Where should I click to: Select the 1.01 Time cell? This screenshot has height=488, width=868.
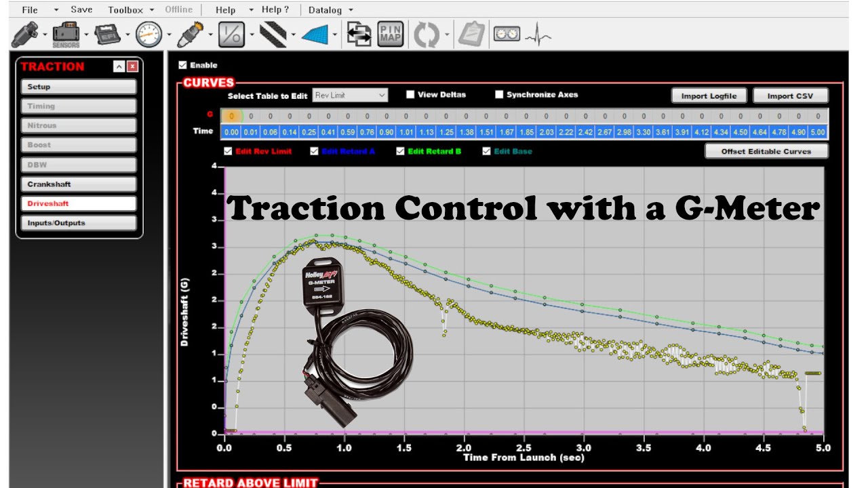tap(406, 131)
